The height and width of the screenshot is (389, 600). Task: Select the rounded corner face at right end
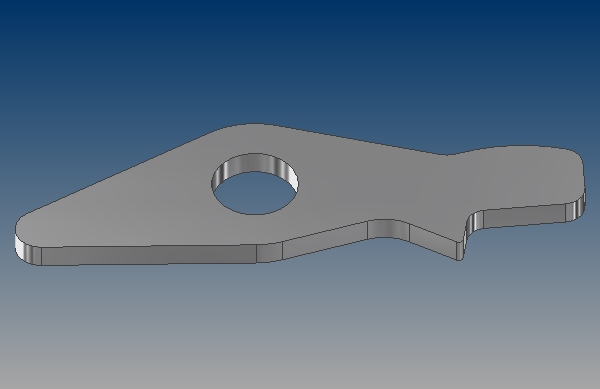coord(576,208)
